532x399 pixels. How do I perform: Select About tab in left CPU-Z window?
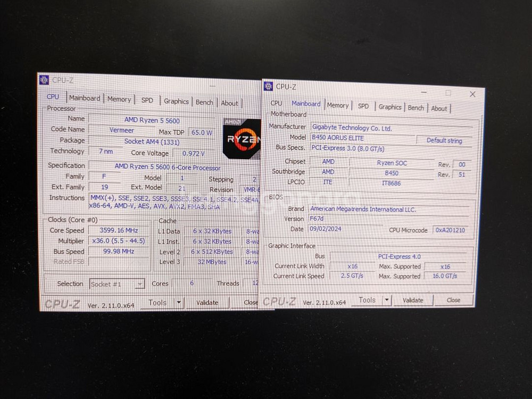229,103
